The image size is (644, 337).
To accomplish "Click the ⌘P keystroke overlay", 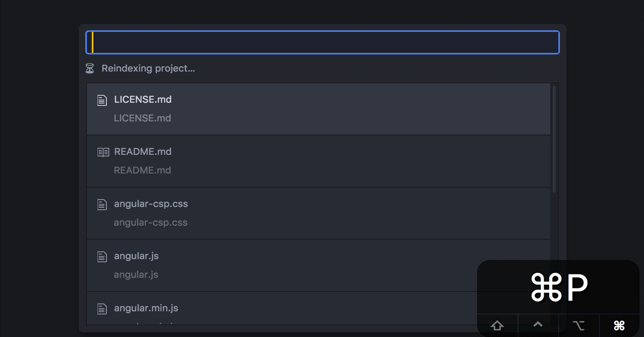I will pos(559,287).
